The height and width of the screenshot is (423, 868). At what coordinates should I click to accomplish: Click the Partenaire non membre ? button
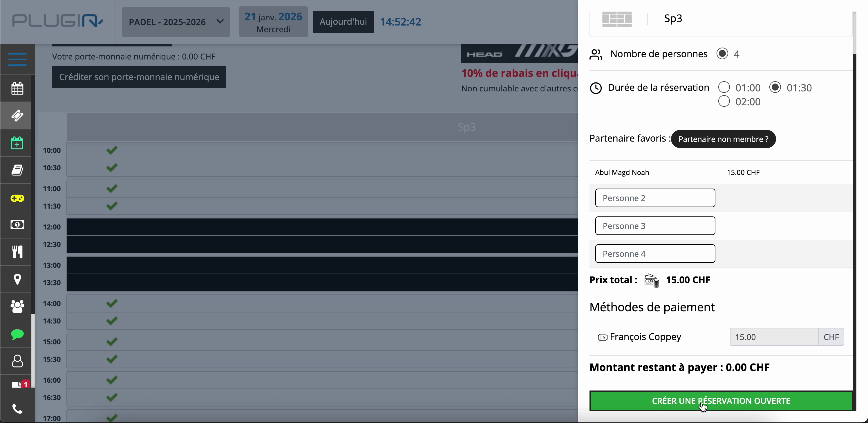click(x=723, y=139)
